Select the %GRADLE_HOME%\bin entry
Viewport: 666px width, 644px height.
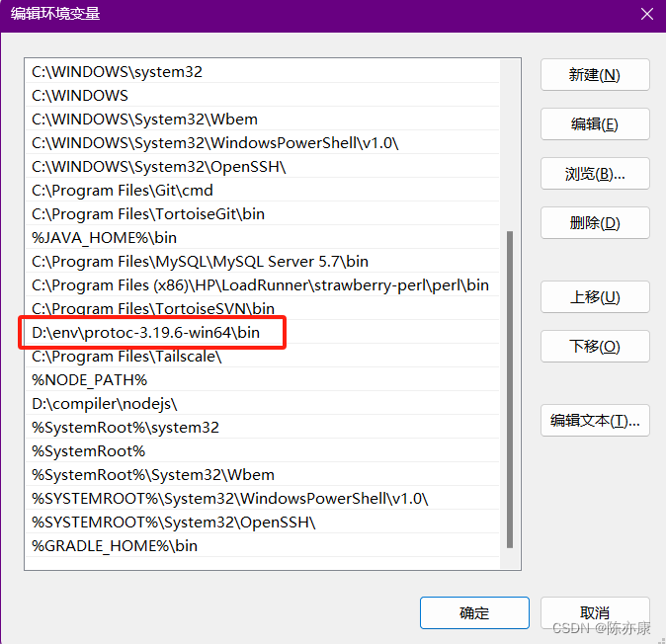point(262,546)
